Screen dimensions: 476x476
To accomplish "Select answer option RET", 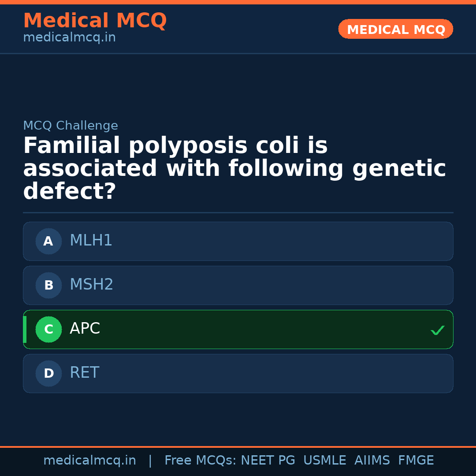I will tap(238, 373).
